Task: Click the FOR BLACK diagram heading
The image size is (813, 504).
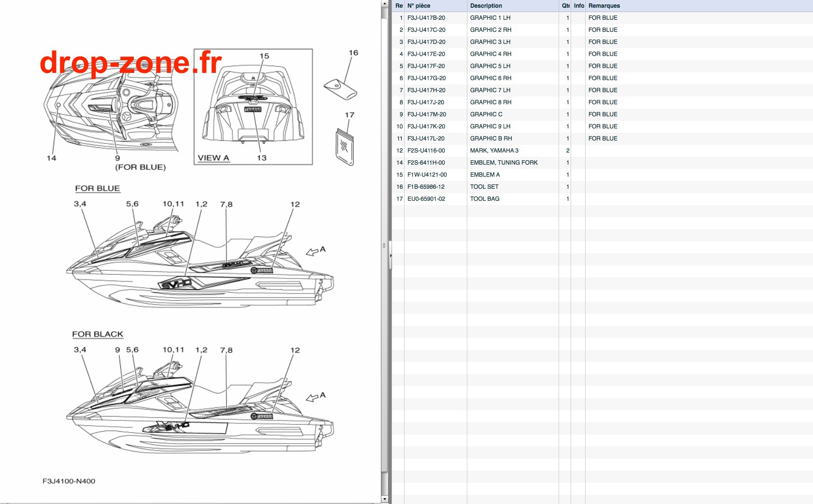Action: [98, 334]
